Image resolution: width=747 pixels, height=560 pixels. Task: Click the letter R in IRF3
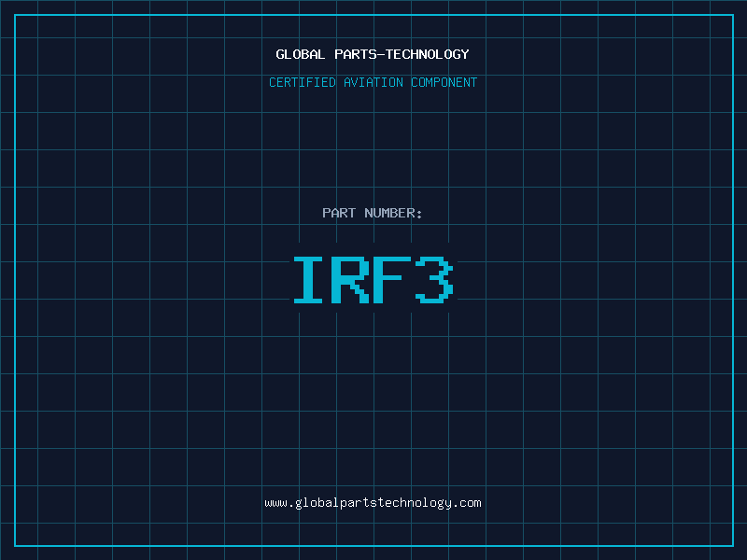pos(351,280)
